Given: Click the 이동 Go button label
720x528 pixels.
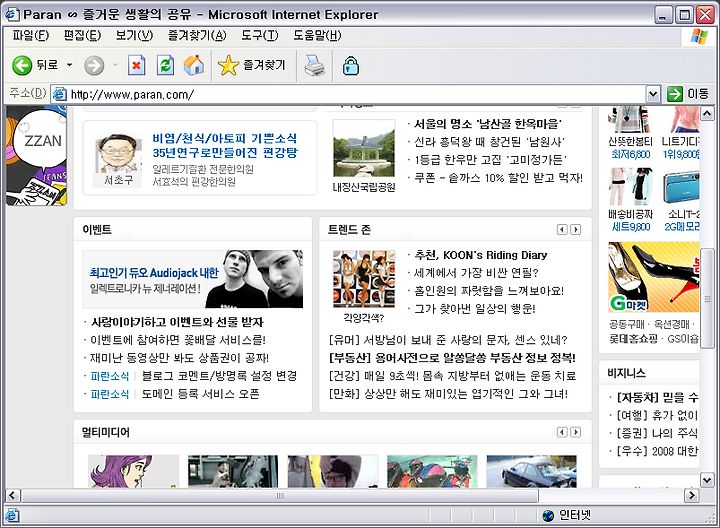Looking at the screenshot, I should [x=698, y=94].
